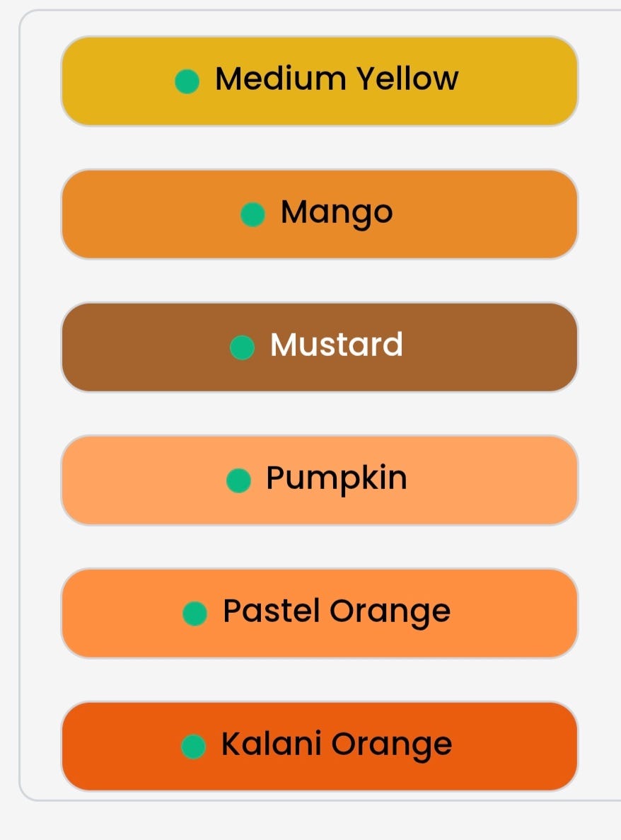This screenshot has width=621, height=840.
Task: Click the Pumpkin text label
Action: [x=337, y=478]
